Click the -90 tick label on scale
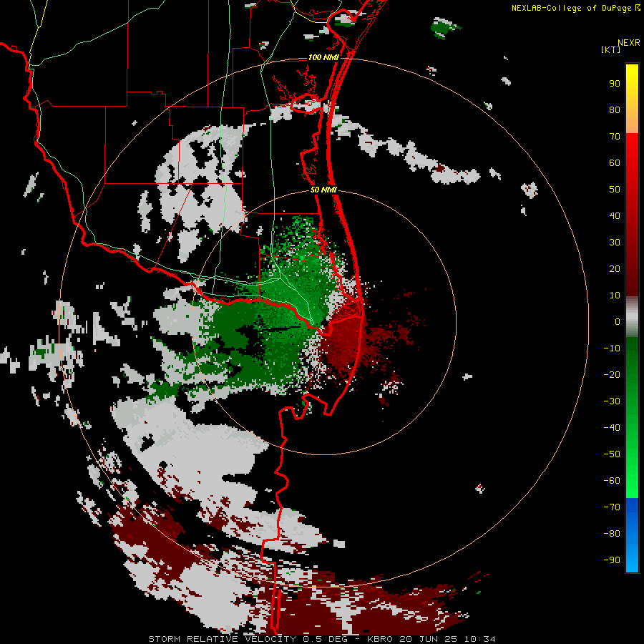The width and height of the screenshot is (644, 644). pyautogui.click(x=612, y=560)
